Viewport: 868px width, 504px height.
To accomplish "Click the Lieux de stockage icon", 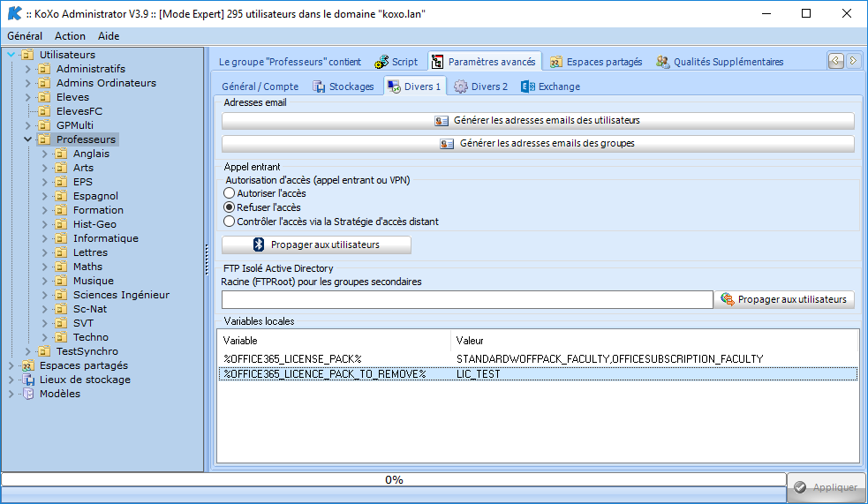I will point(28,380).
